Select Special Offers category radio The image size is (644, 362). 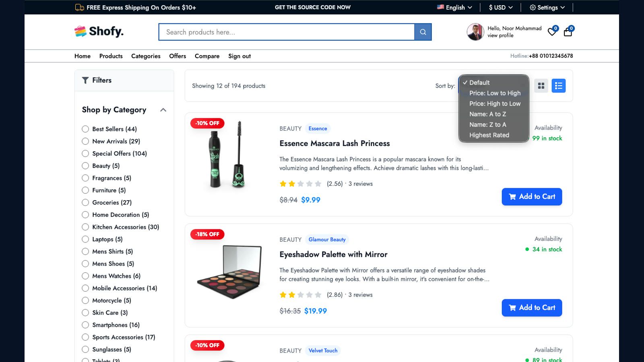(85, 154)
